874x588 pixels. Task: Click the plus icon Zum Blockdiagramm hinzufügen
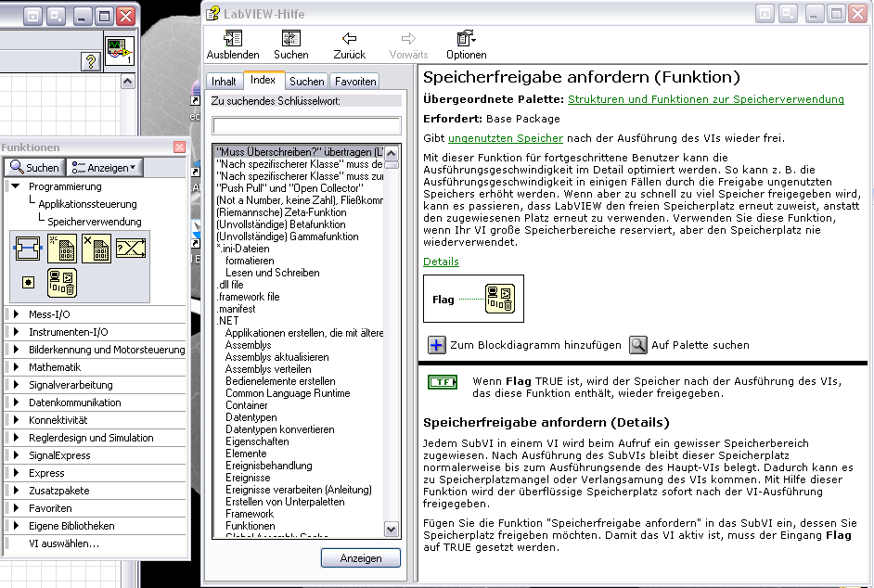436,345
